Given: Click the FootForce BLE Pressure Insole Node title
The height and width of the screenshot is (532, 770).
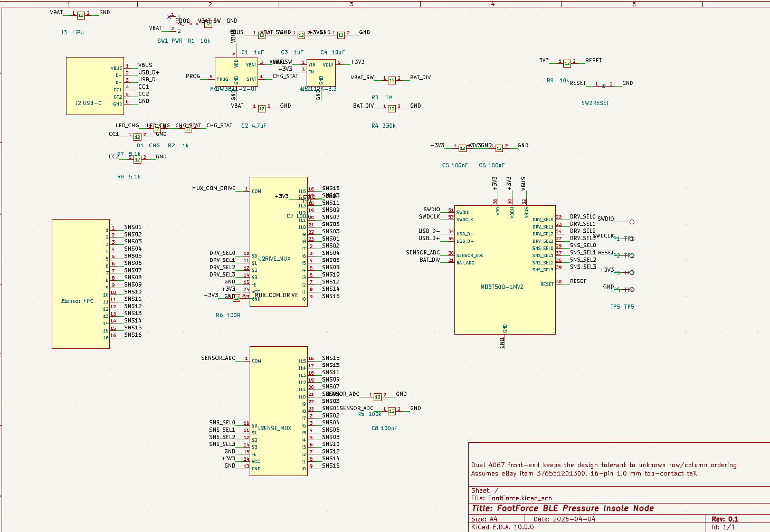Looking at the screenshot, I should point(562,508).
